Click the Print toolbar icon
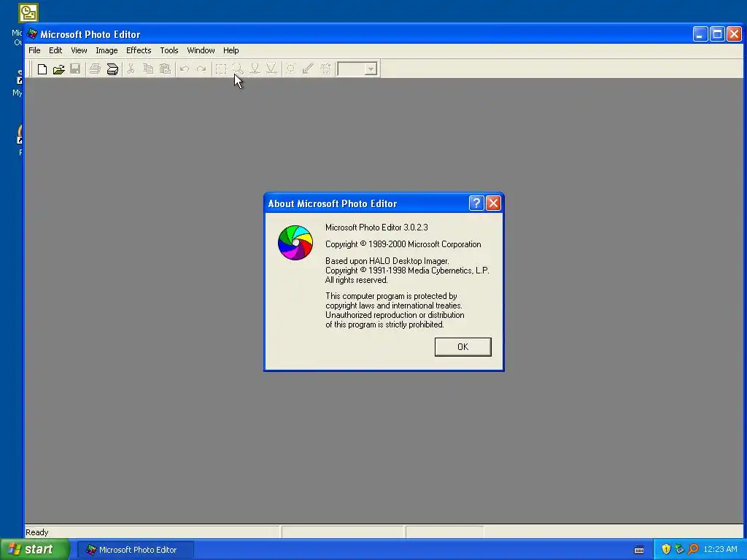 point(95,69)
